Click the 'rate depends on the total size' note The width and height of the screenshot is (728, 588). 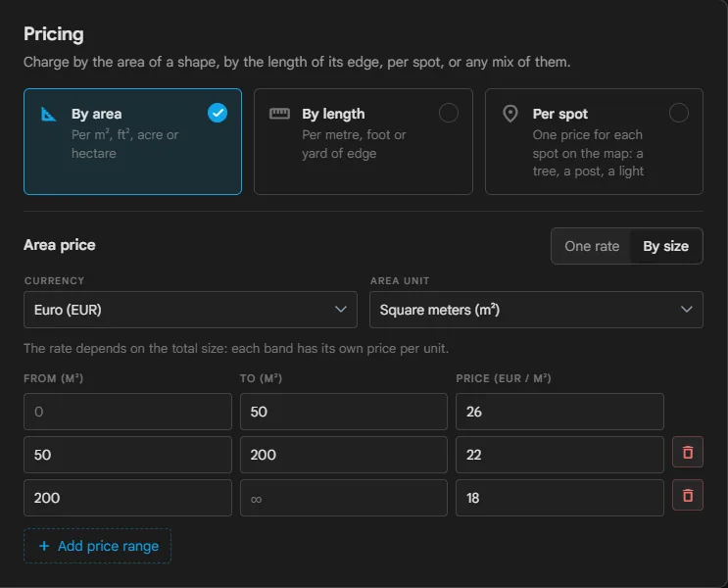click(x=236, y=348)
